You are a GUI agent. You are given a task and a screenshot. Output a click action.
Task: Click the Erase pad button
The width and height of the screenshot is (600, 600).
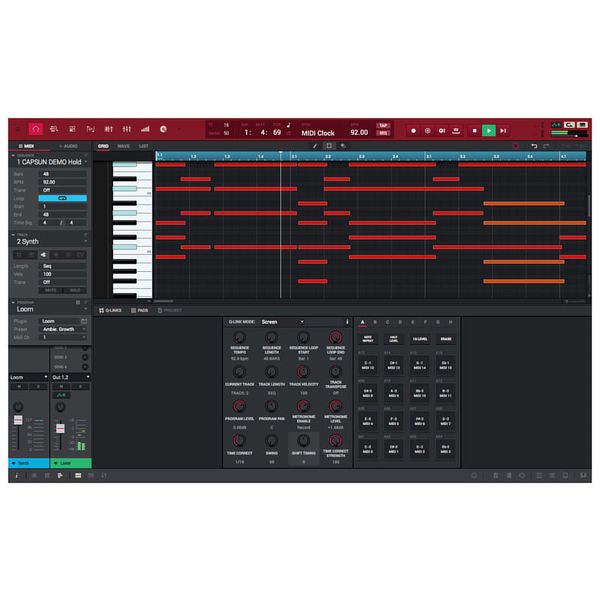pos(446,339)
